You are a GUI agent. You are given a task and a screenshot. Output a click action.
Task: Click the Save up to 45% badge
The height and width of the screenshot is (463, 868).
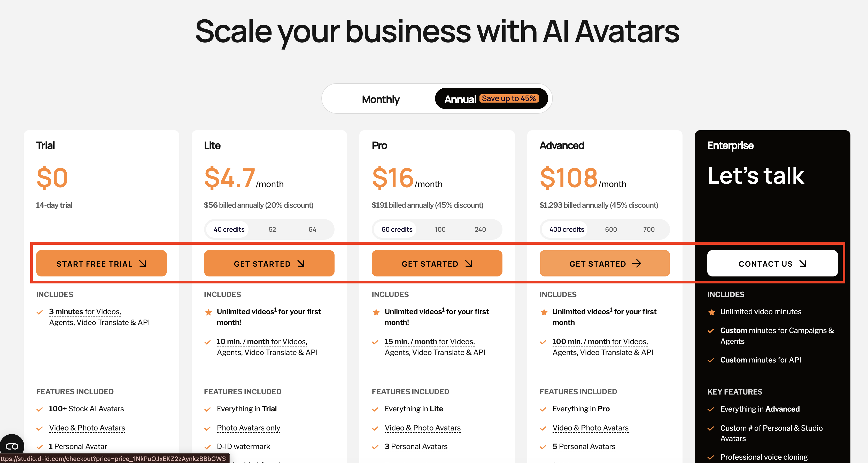coord(509,98)
